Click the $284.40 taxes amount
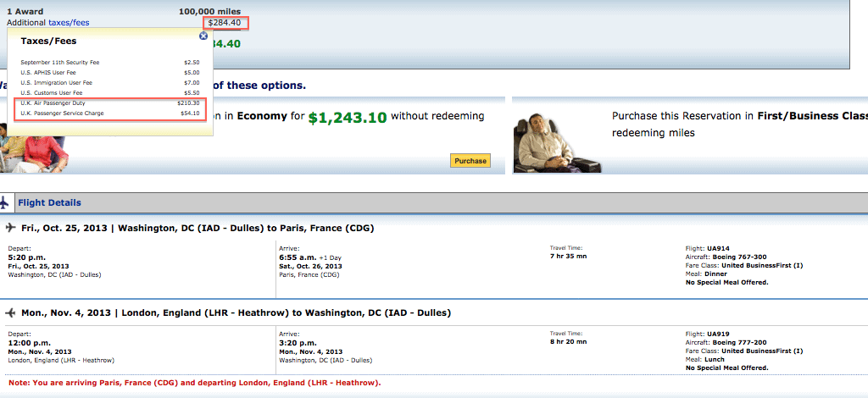This screenshot has width=868, height=398. pyautogui.click(x=225, y=23)
